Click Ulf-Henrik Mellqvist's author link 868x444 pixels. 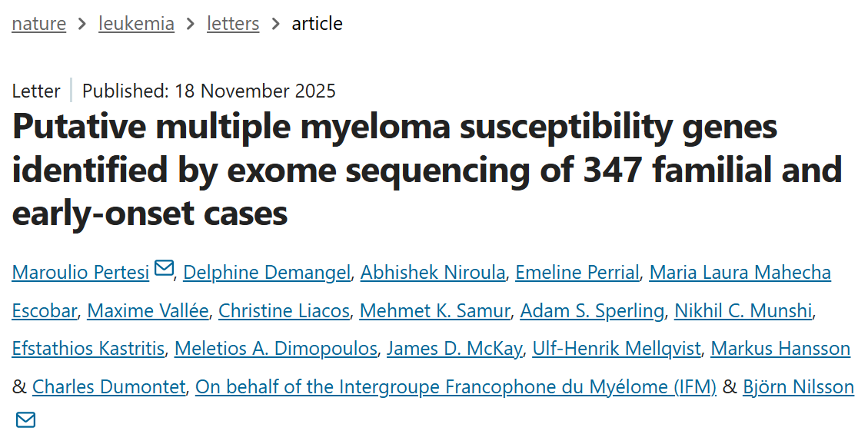coord(616,348)
